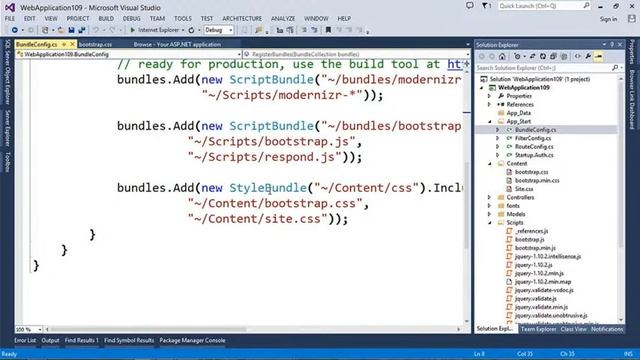This screenshot has width=640, height=360.
Task: Click the Show All Files icon
Action: [x=564, y=56]
